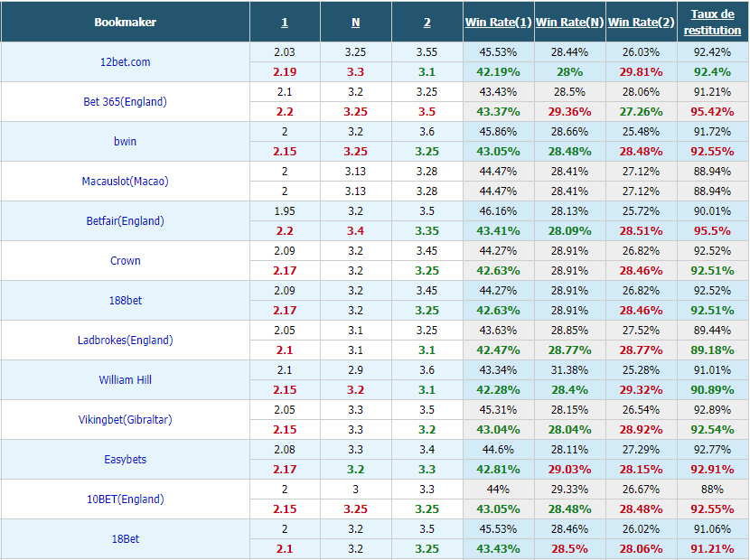Image resolution: width=750 pixels, height=560 pixels.
Task: Click the 44% win rate in the 10BET row
Action: (498, 489)
